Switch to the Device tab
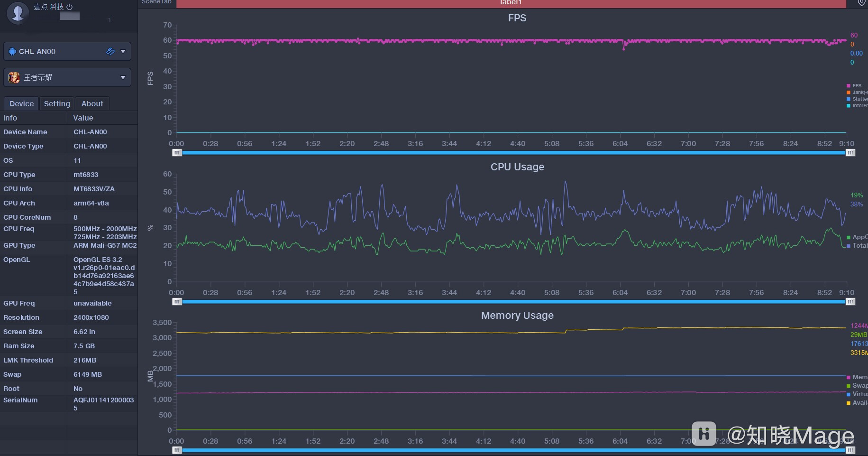 pyautogui.click(x=21, y=103)
